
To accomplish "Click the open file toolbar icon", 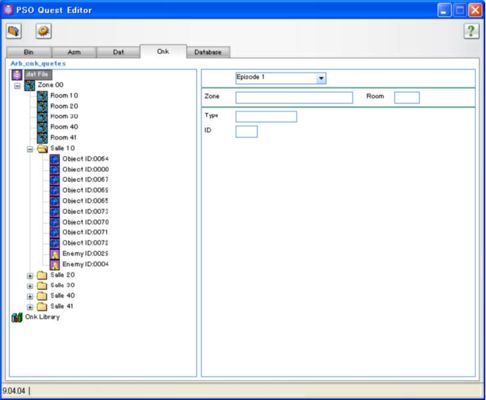I will (x=14, y=31).
